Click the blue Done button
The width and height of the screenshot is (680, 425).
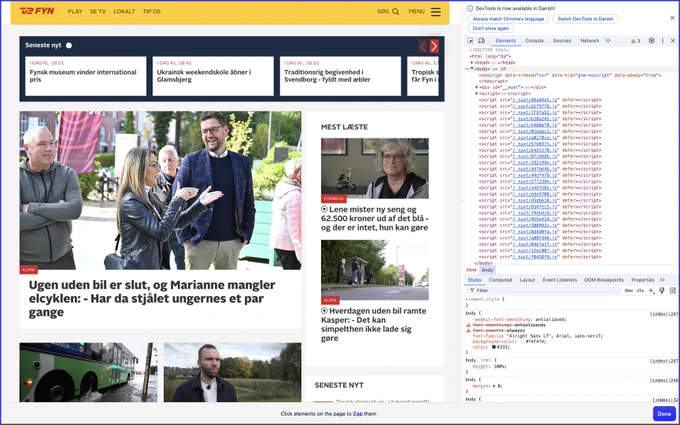pyautogui.click(x=664, y=414)
